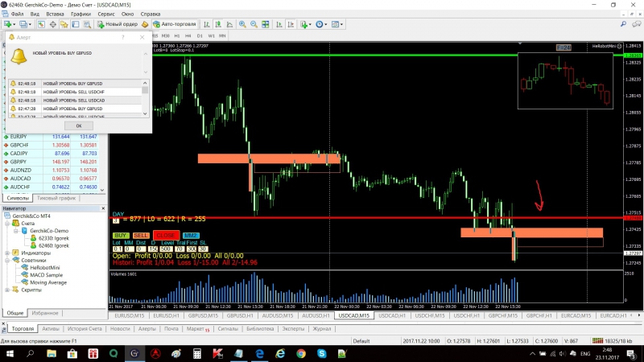This screenshot has width=644, height=362.
Task: Click the green BUY button on chart
Action: (121, 236)
